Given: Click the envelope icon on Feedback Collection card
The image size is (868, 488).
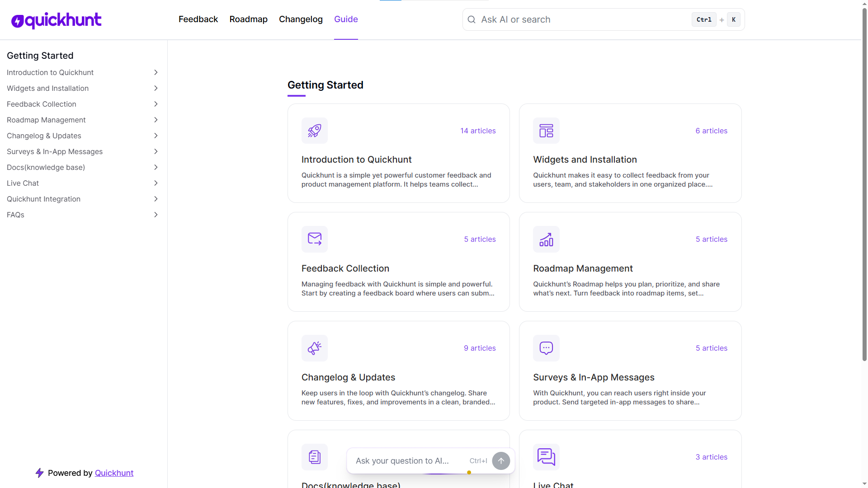Looking at the screenshot, I should (315, 239).
